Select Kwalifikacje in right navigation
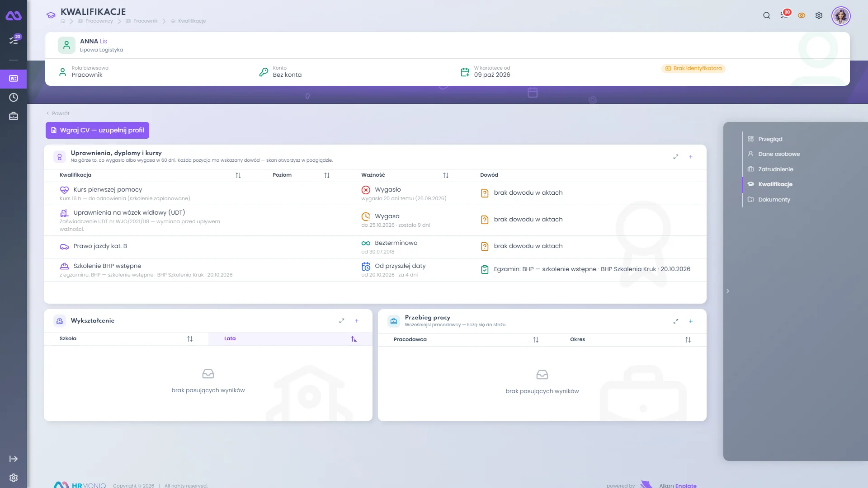868x488 pixels. coord(770,184)
